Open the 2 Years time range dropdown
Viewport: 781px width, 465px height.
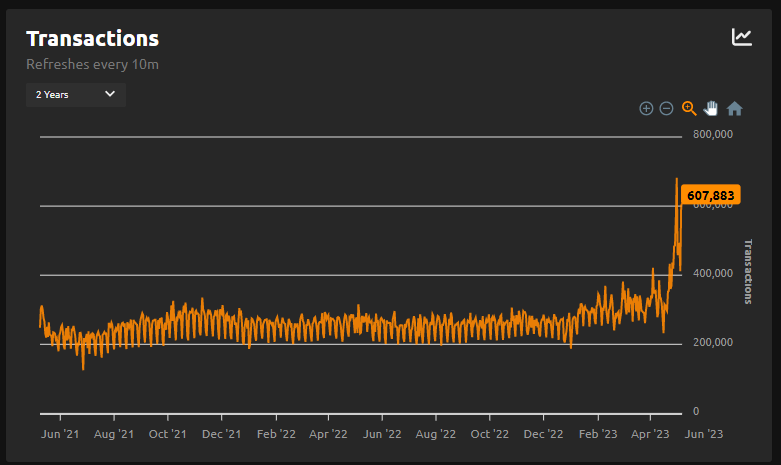[x=76, y=95]
